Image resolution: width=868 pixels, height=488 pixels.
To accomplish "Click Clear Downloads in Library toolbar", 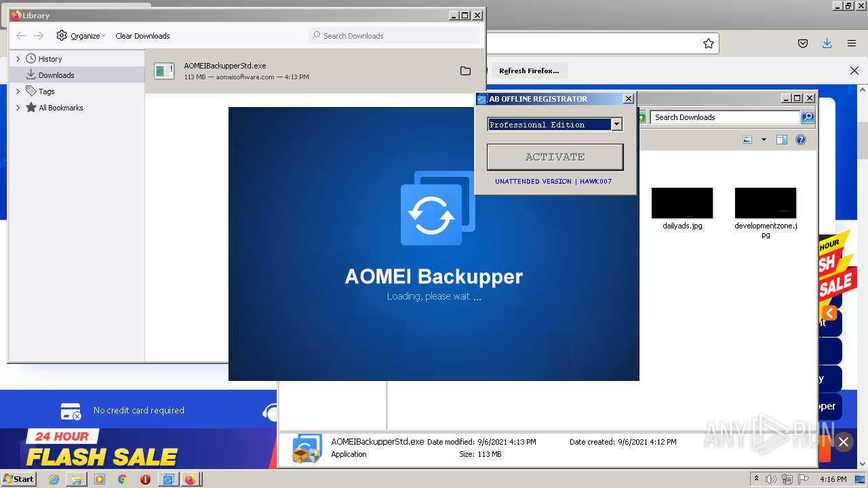I will coord(142,36).
